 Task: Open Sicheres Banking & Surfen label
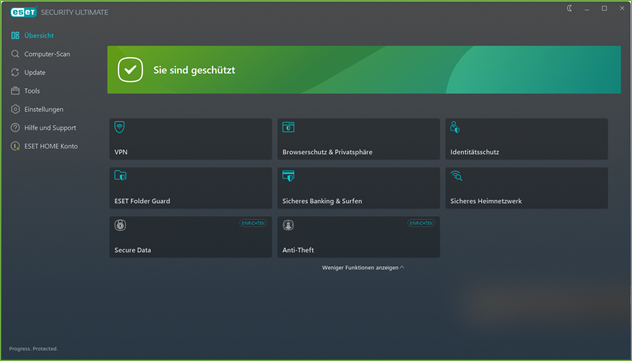pos(322,201)
